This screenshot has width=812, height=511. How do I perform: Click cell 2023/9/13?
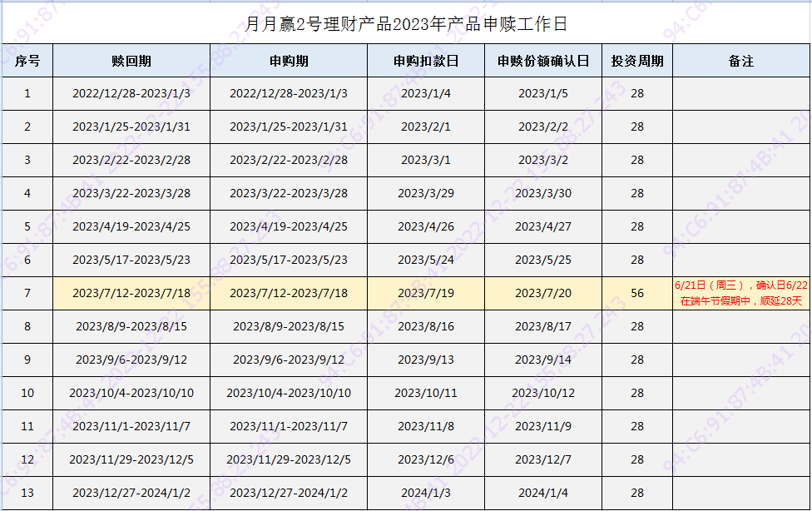[x=426, y=360]
